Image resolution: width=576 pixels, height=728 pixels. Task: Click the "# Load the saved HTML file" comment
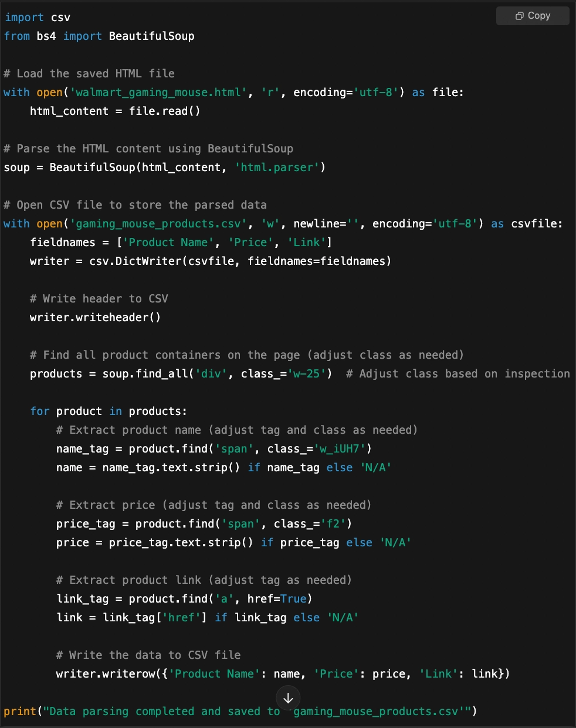pos(89,74)
